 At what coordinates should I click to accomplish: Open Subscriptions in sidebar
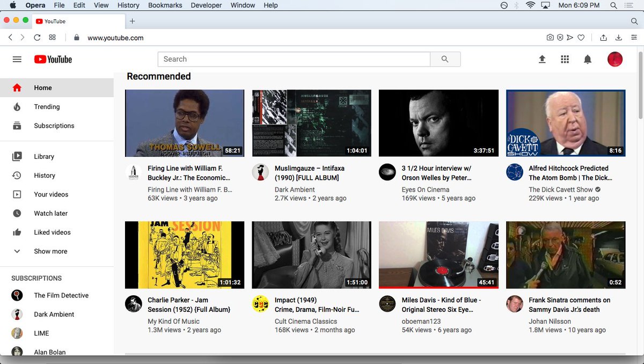tap(57, 126)
